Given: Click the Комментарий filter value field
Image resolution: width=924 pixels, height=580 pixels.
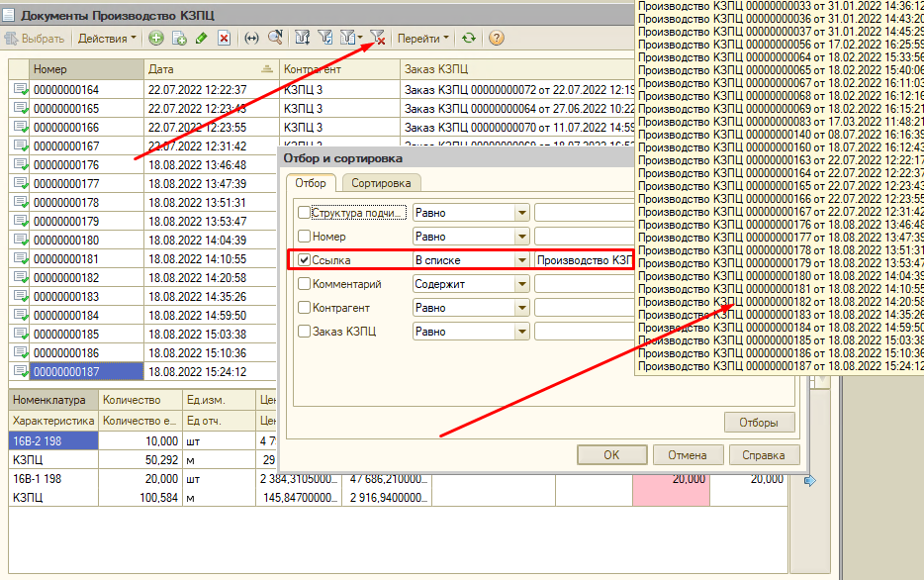Looking at the screenshot, I should [x=584, y=284].
